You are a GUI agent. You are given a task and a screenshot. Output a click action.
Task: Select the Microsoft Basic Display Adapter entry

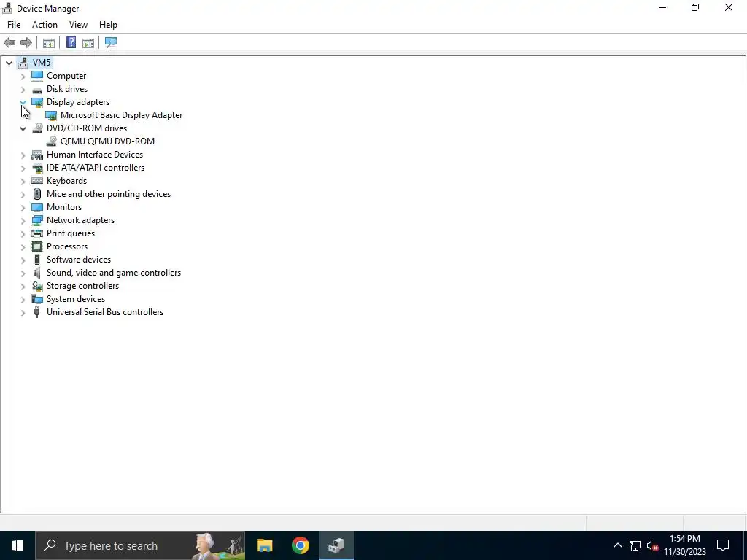tap(122, 115)
